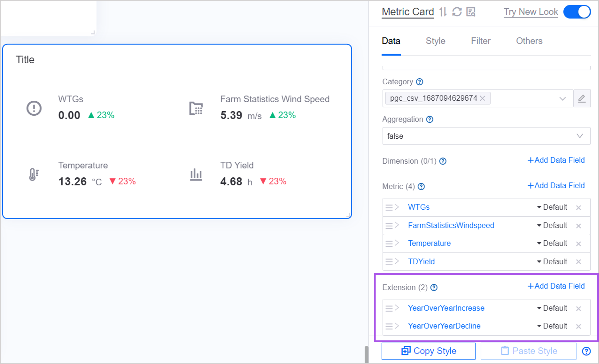Viewport: 599px width, 364px height.
Task: Switch to the Style tab
Action: coord(435,41)
